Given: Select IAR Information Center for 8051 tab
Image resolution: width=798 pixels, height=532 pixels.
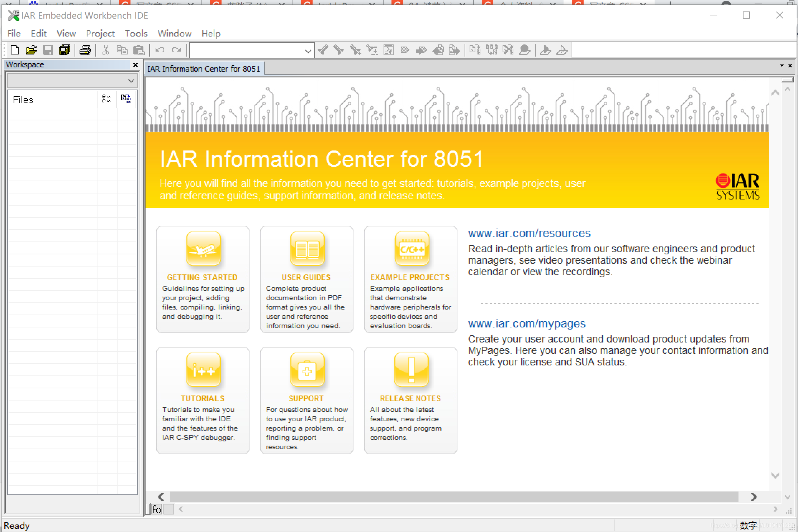Looking at the screenshot, I should pos(203,69).
